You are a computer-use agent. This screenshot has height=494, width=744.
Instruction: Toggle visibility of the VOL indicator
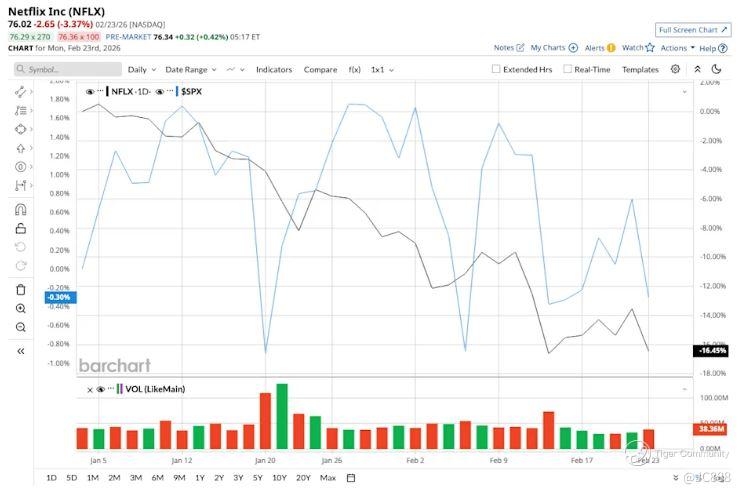[x=100, y=389]
